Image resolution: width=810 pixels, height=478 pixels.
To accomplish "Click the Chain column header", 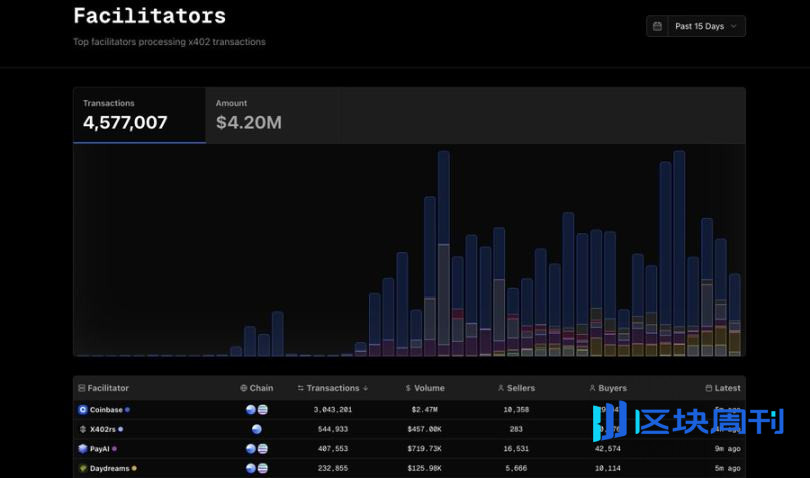I will (257, 388).
